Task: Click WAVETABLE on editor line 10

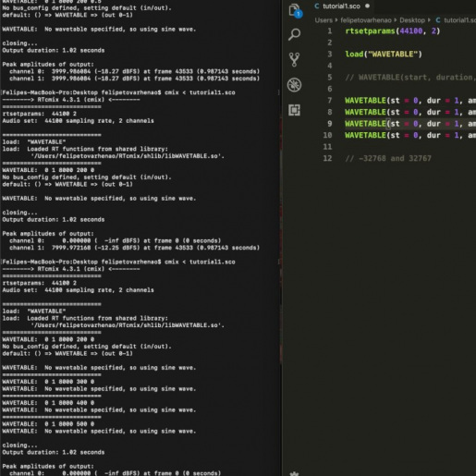Action: click(x=365, y=135)
